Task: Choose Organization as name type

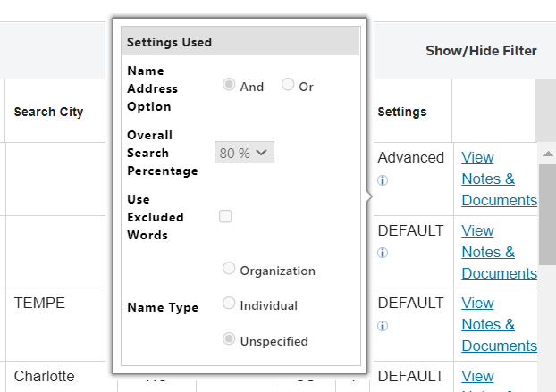Action: tap(229, 269)
